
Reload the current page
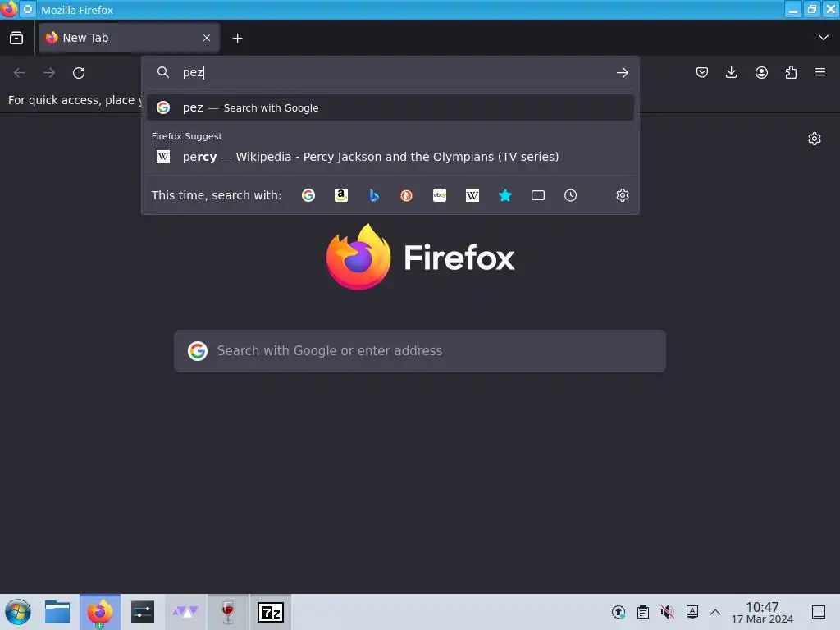(79, 72)
